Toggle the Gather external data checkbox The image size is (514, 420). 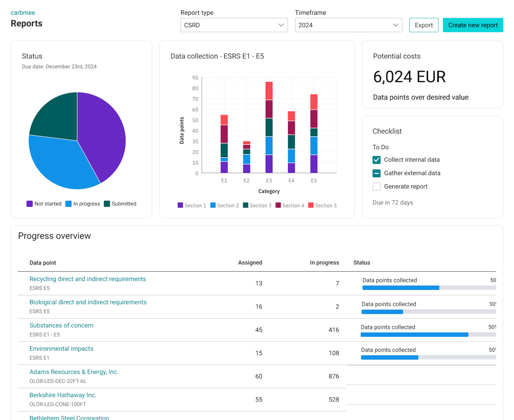pos(376,173)
